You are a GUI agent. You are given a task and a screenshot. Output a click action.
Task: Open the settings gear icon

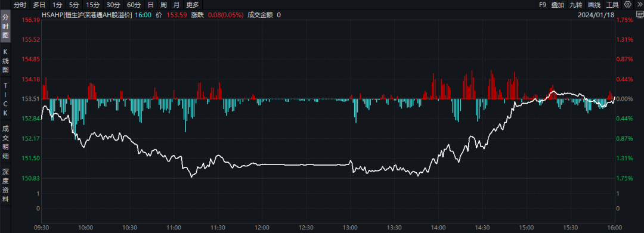627,5
